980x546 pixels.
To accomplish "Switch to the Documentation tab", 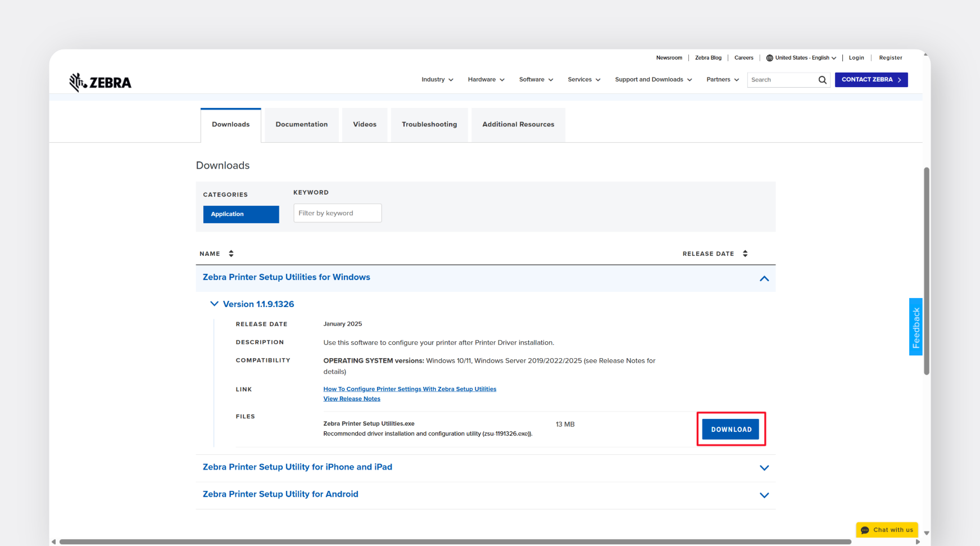I will coord(301,124).
